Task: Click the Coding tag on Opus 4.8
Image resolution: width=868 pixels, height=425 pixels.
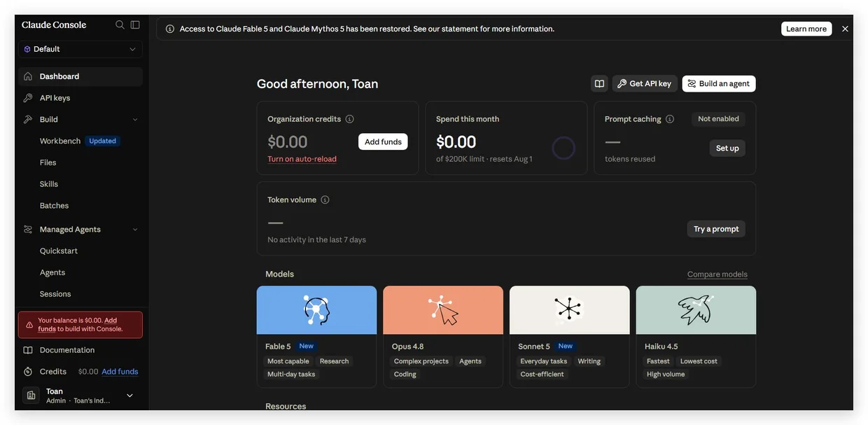Action: (405, 374)
